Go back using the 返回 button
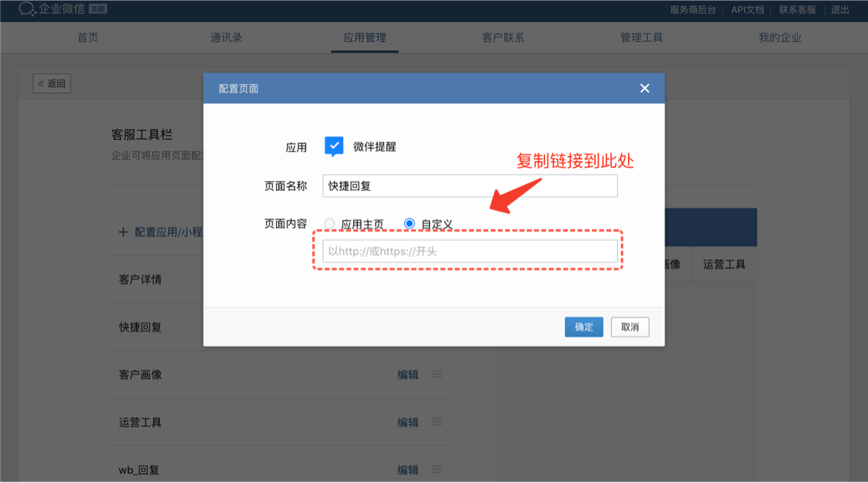 click(x=51, y=83)
